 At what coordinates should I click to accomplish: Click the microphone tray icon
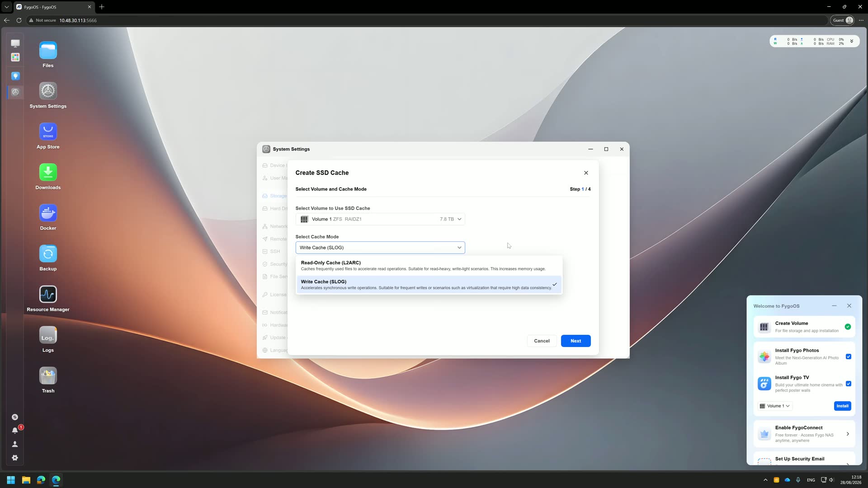pyautogui.click(x=798, y=480)
